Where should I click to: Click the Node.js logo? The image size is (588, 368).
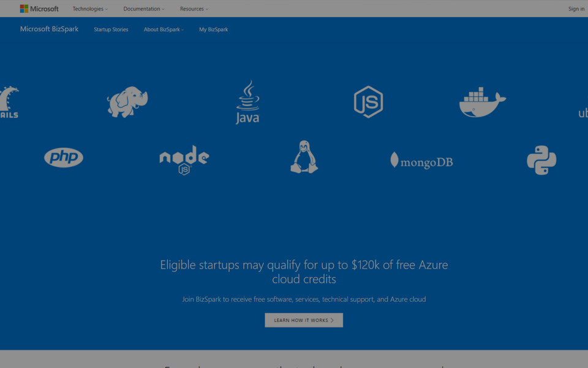pyautogui.click(x=184, y=160)
